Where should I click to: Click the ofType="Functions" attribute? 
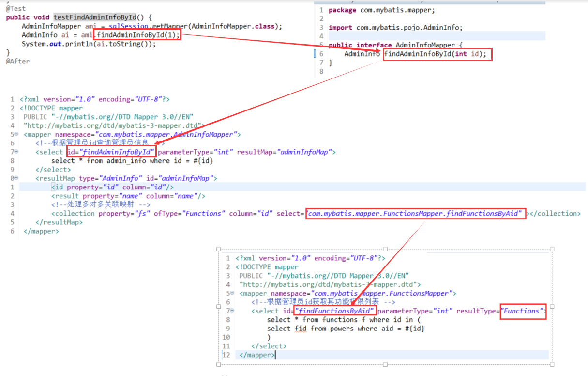(x=190, y=213)
